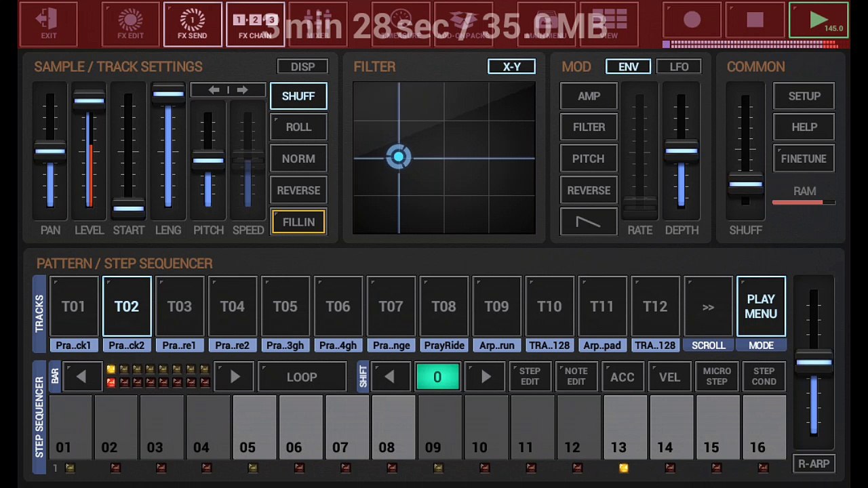Select track T12
This screenshot has height=488, width=868.
coord(655,306)
